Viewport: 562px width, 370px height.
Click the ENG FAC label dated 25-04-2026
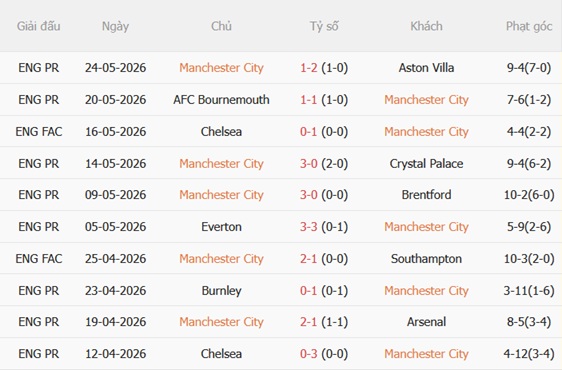tap(39, 258)
